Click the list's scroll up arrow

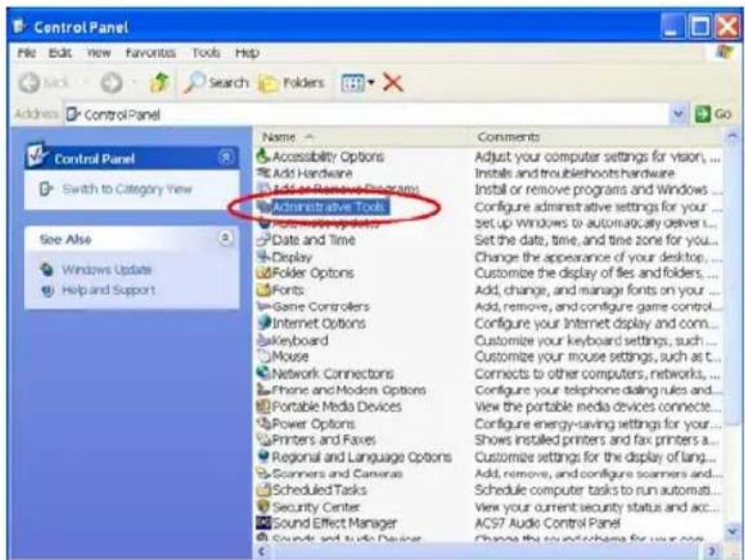[x=732, y=137]
